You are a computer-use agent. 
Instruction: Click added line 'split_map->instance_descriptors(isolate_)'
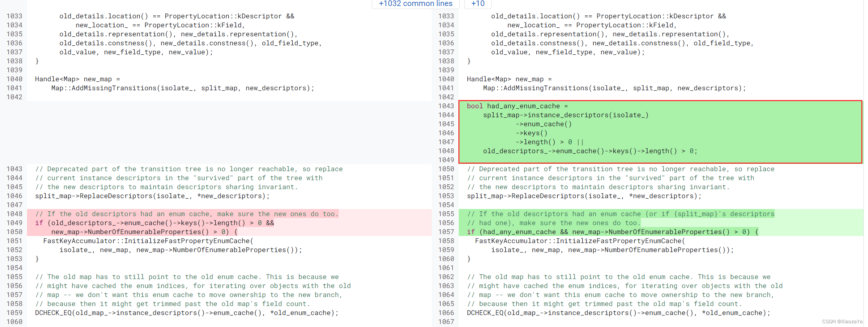(566, 115)
